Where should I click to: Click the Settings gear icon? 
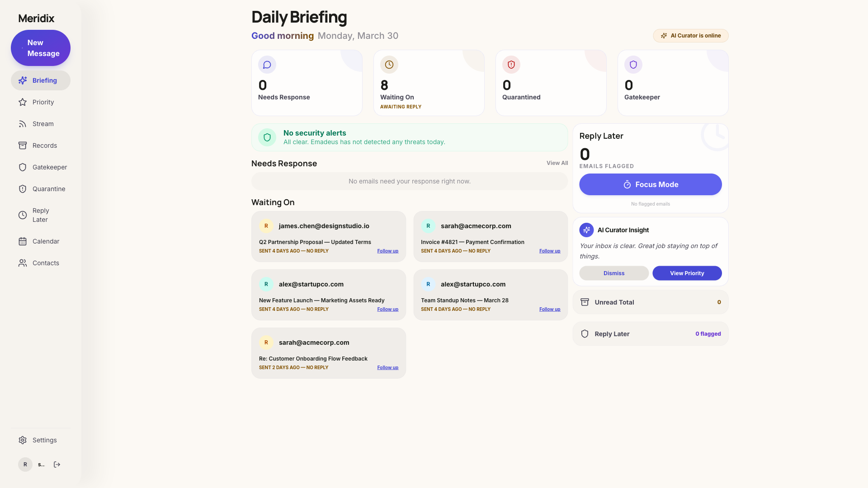23,440
